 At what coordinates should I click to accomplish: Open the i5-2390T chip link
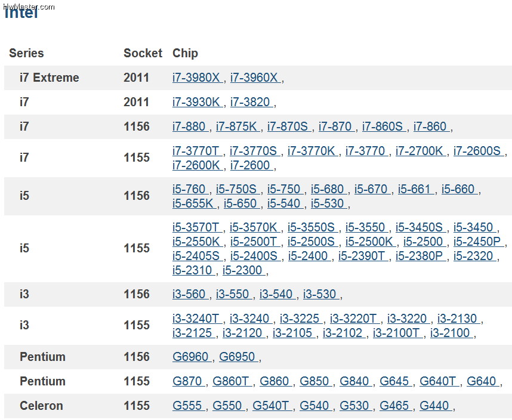363,256
